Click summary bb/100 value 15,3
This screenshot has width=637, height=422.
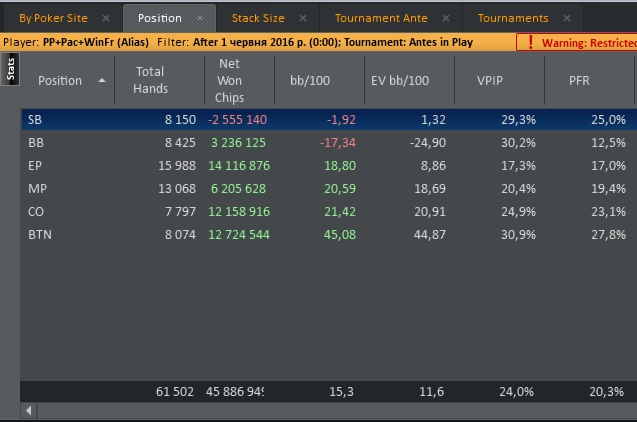[341, 392]
